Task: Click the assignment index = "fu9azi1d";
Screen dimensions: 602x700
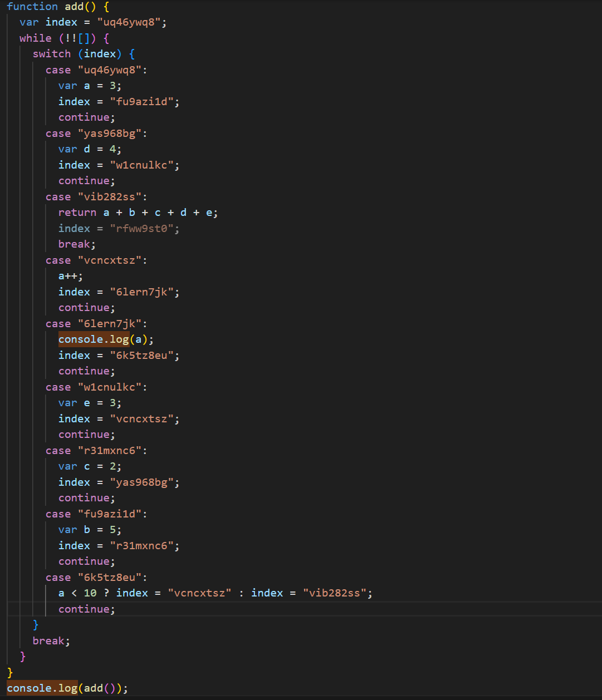Action: coord(119,102)
